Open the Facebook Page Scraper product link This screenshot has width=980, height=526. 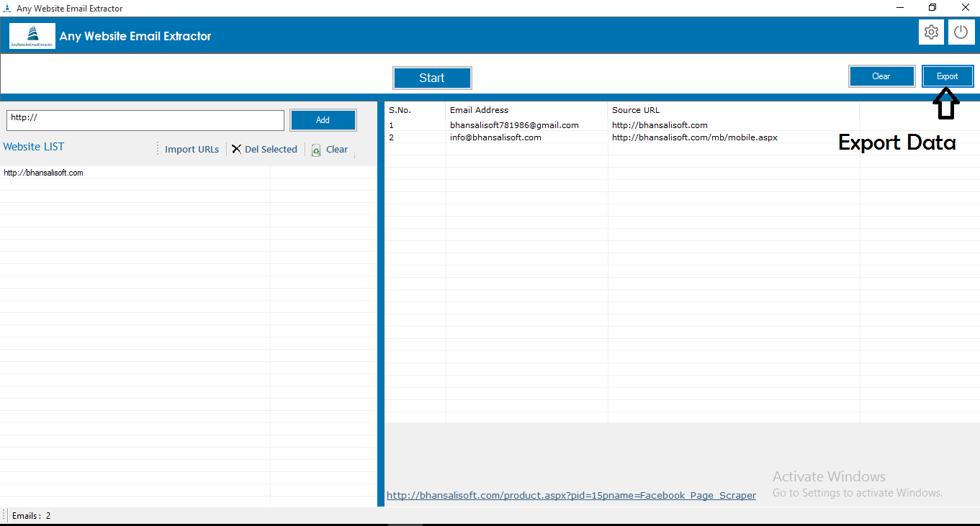point(571,495)
